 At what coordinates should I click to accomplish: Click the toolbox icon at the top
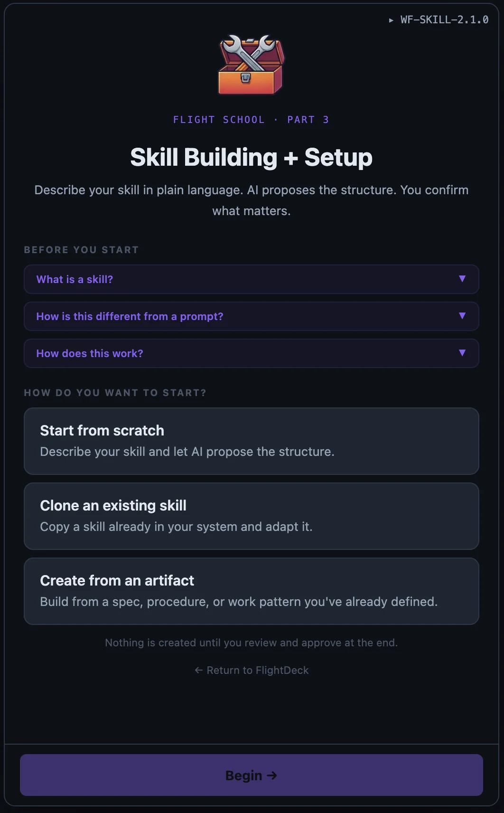point(251,66)
